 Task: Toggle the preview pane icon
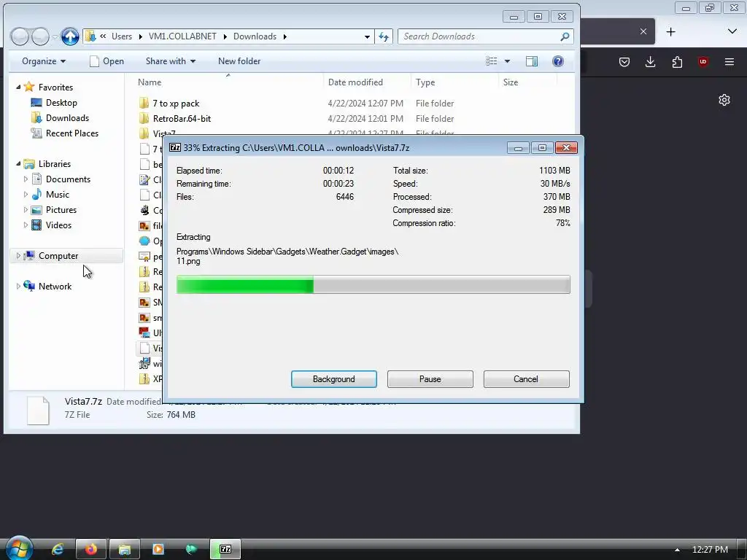532,61
